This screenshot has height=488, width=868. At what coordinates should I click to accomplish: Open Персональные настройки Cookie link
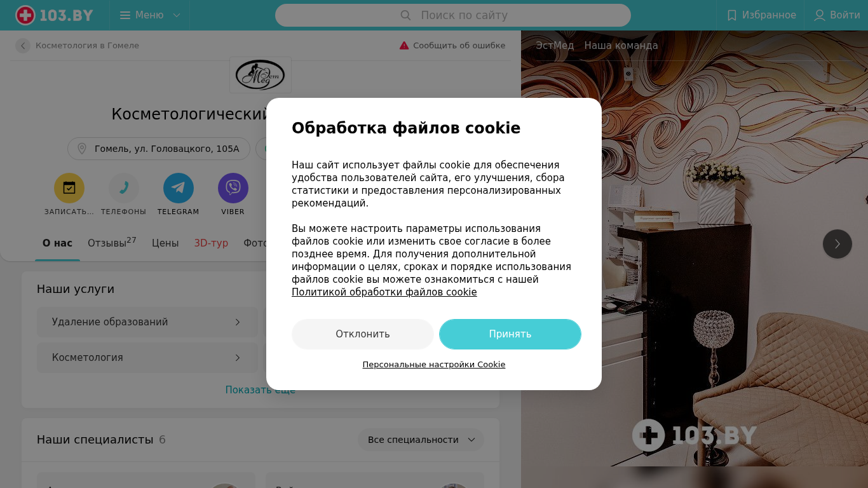434,365
